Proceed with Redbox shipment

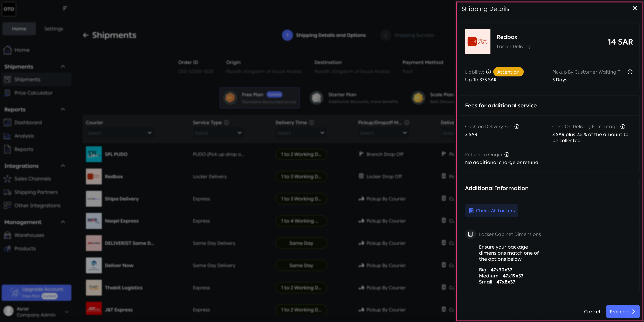(x=623, y=311)
